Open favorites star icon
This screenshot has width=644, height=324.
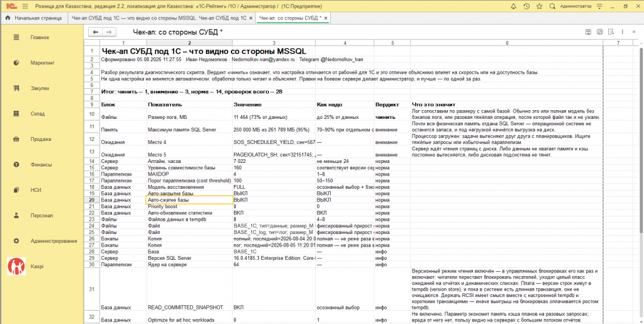(x=539, y=6)
